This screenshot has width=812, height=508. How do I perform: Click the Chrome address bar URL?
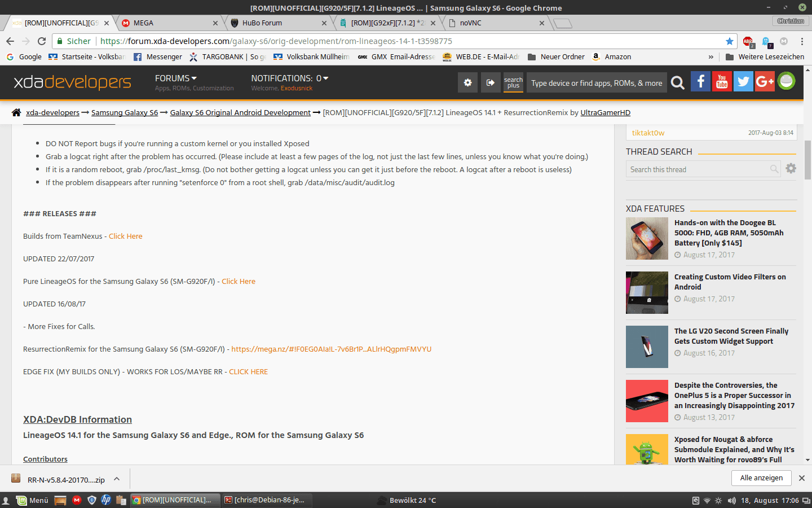tap(276, 41)
